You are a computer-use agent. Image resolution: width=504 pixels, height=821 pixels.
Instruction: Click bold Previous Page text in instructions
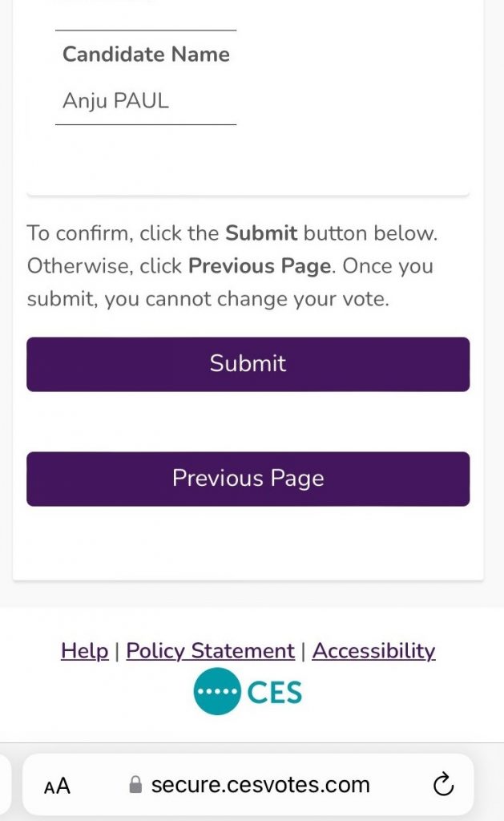(260, 266)
